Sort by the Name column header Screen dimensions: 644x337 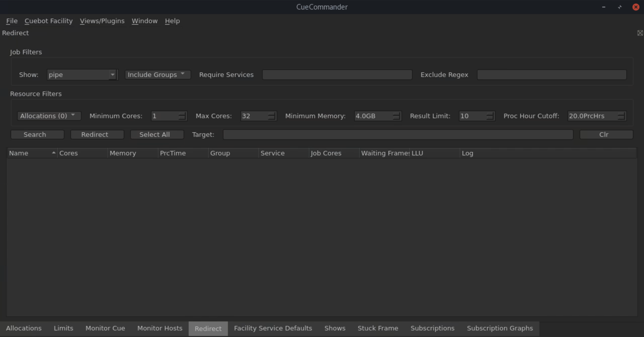pyautogui.click(x=32, y=153)
